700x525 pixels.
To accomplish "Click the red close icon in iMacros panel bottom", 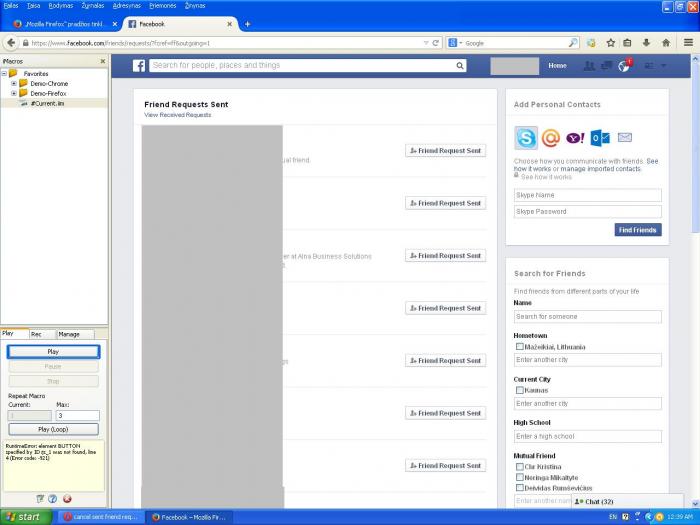I will click(x=67, y=499).
